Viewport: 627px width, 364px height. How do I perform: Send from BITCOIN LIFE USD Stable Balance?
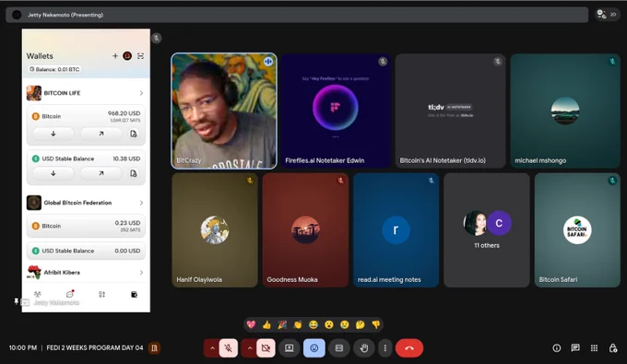coord(101,173)
